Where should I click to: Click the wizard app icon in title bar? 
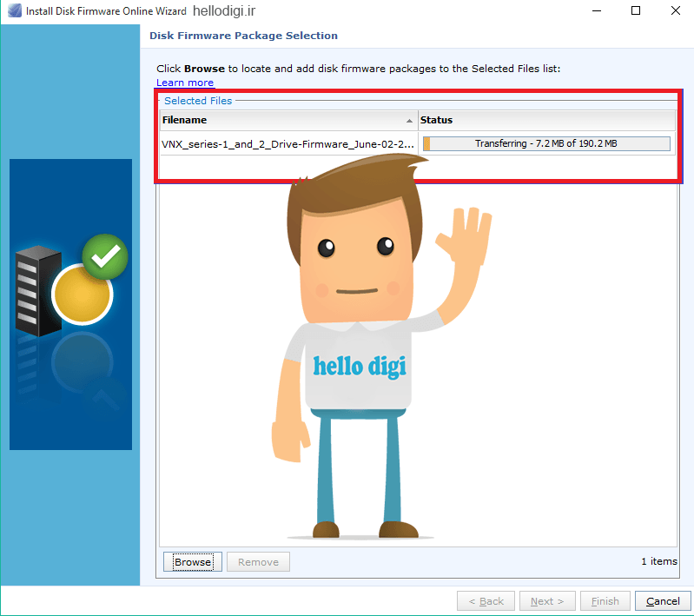pos(15,10)
